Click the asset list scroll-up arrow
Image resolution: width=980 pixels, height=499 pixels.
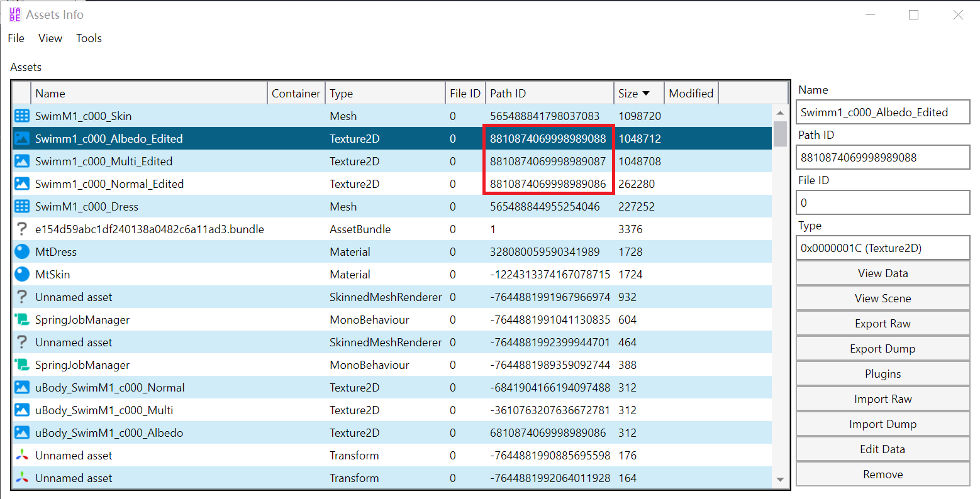(x=780, y=113)
